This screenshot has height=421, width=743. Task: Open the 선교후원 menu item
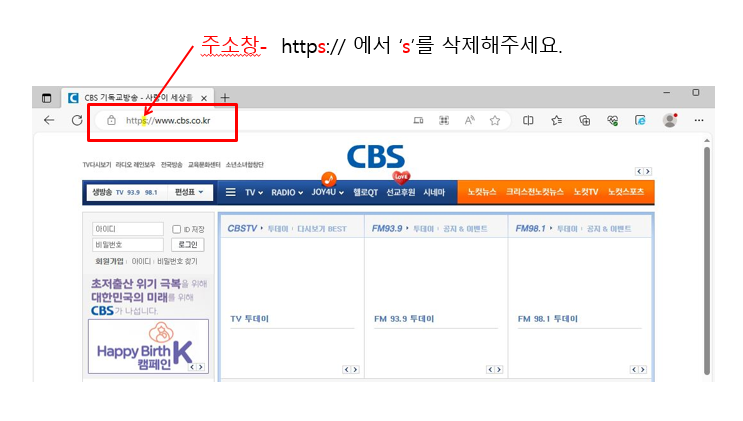click(x=400, y=192)
